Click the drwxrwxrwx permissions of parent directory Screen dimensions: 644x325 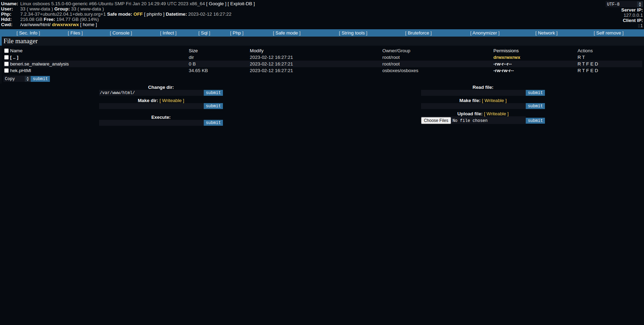pos(507,57)
